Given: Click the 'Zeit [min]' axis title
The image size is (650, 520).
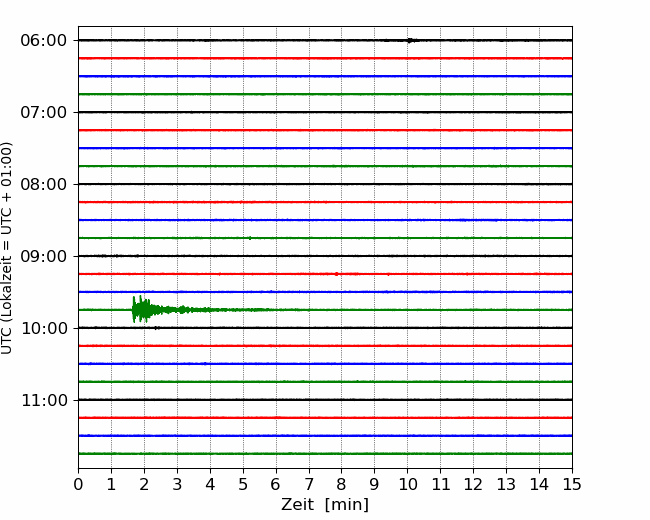Looking at the screenshot, I should click(x=325, y=505).
